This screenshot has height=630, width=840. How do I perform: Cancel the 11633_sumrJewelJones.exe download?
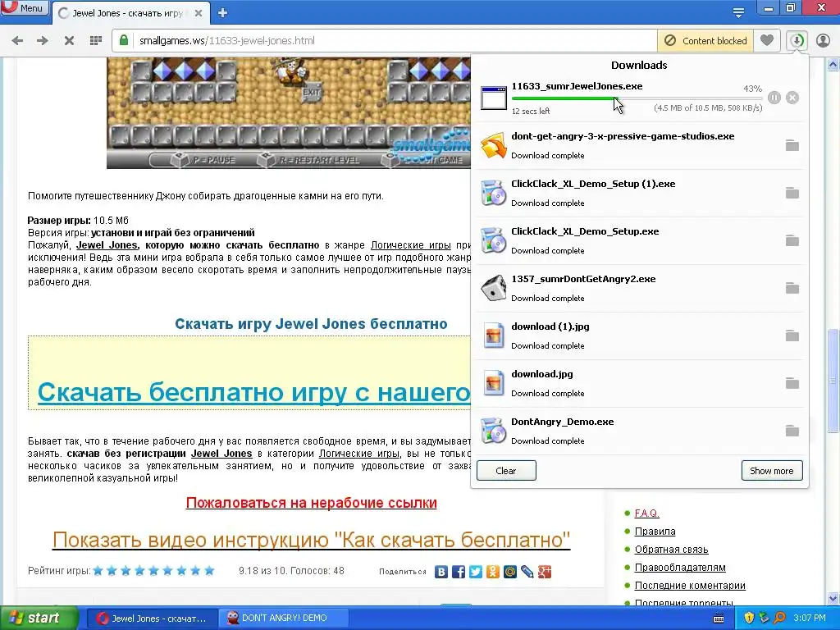click(792, 98)
